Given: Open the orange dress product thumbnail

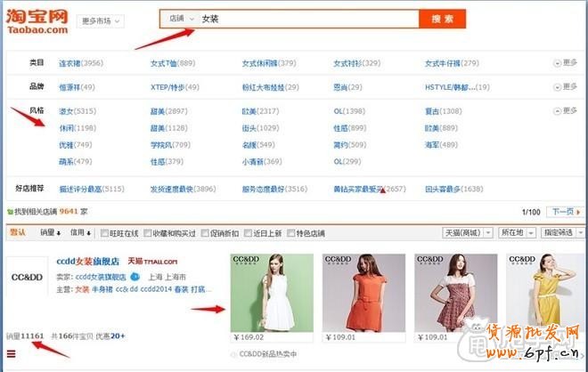Looking at the screenshot, I should [x=363, y=293].
